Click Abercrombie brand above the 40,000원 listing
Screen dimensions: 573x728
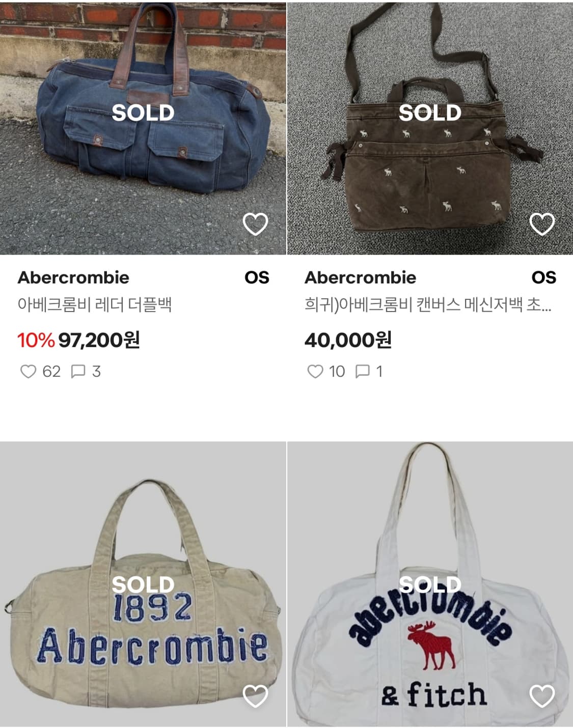click(x=360, y=277)
